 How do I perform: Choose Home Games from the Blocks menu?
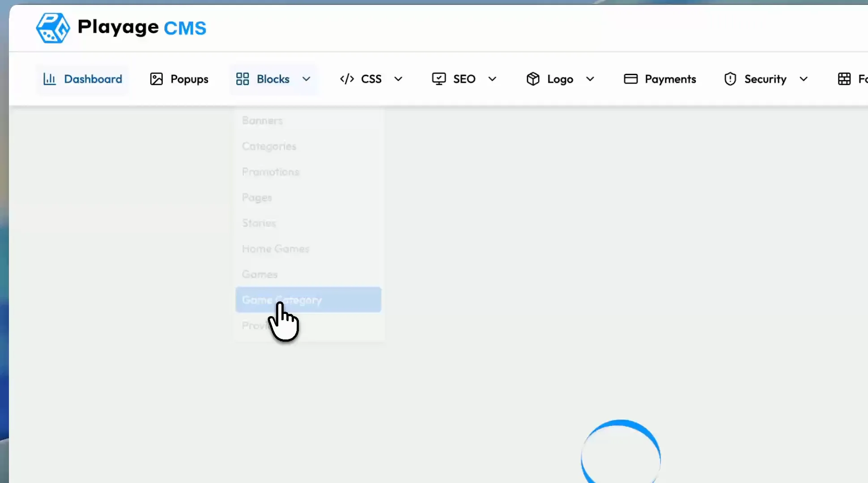pyautogui.click(x=308, y=249)
